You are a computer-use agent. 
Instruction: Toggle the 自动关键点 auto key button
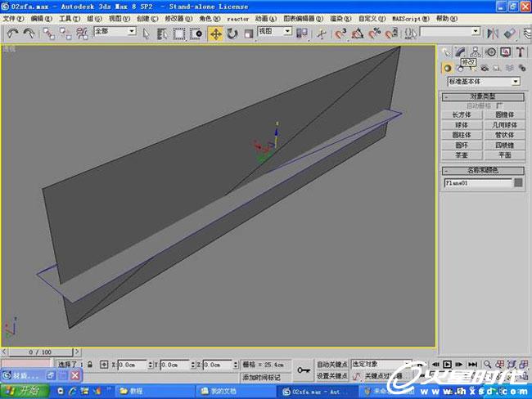[332, 365]
